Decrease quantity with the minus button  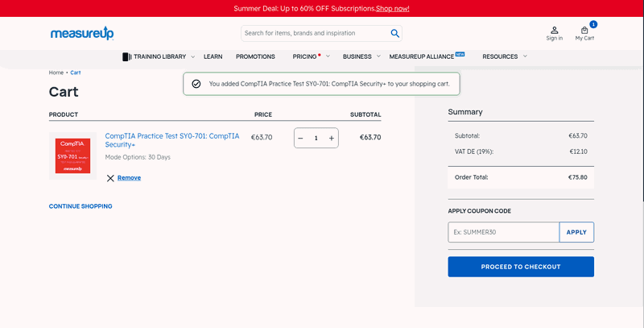click(300, 138)
